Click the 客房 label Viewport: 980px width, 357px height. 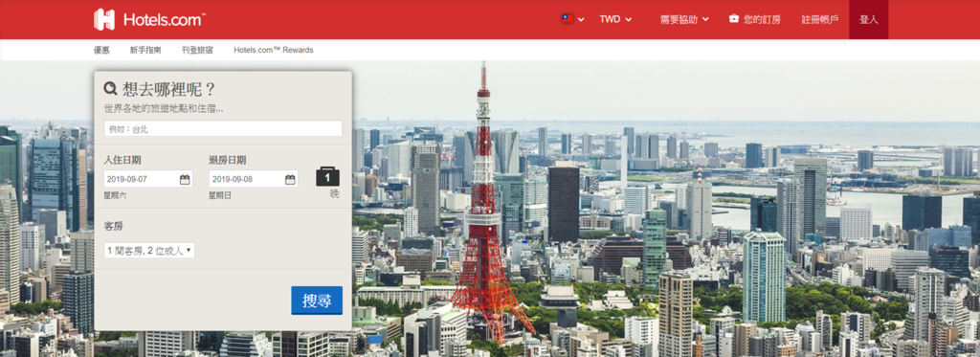pos(113,226)
